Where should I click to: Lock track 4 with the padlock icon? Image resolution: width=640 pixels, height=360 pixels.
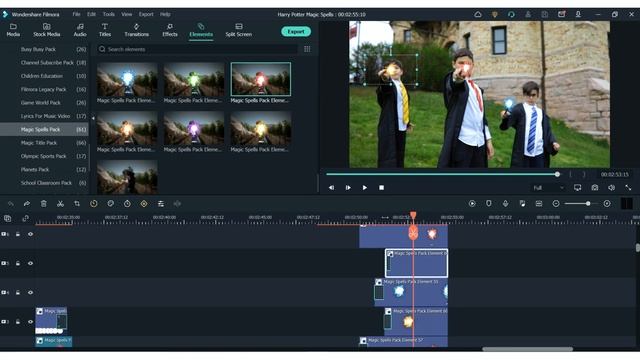(x=18, y=293)
